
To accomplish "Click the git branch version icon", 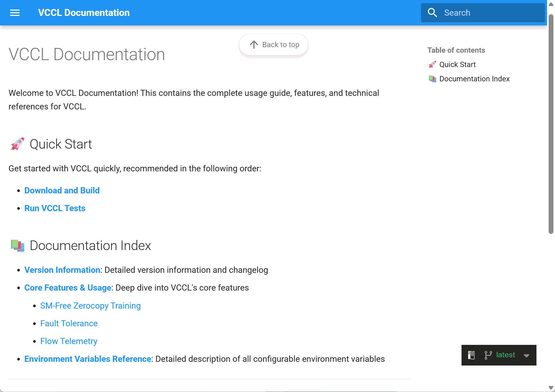I will click(488, 355).
